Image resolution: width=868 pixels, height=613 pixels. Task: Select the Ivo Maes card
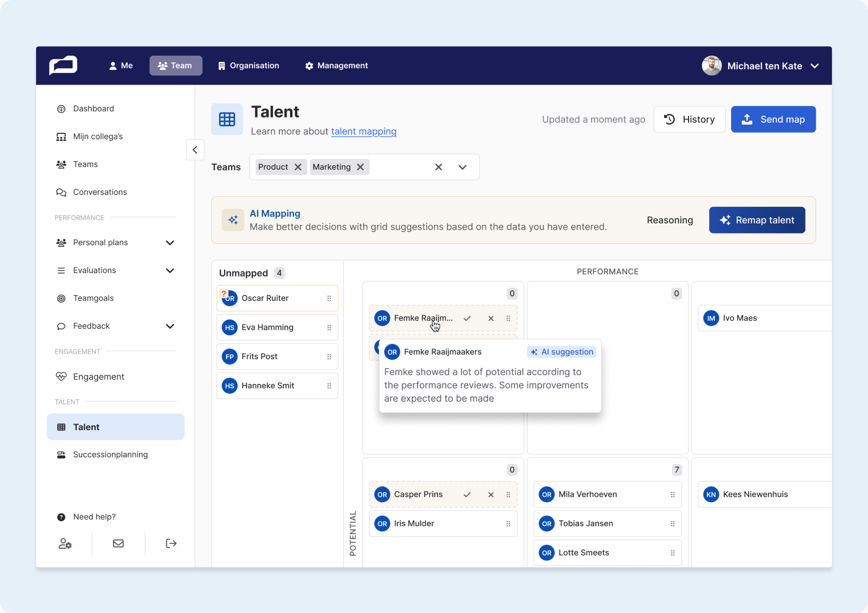click(765, 318)
